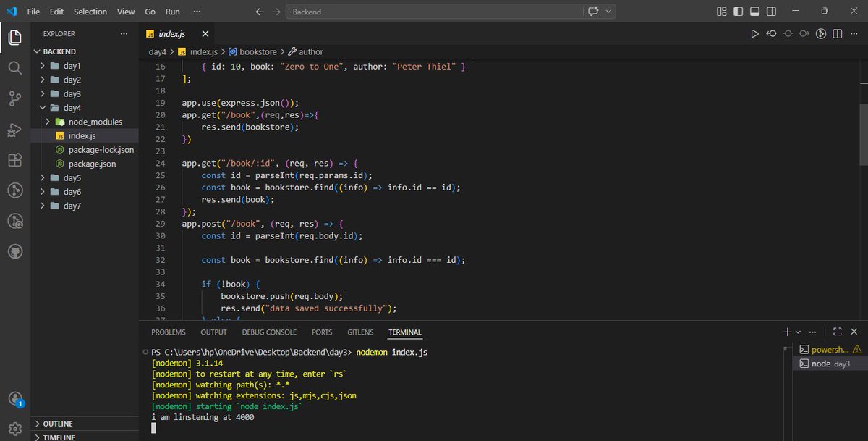868x441 pixels.
Task: Open the Run menu
Action: pos(173,12)
